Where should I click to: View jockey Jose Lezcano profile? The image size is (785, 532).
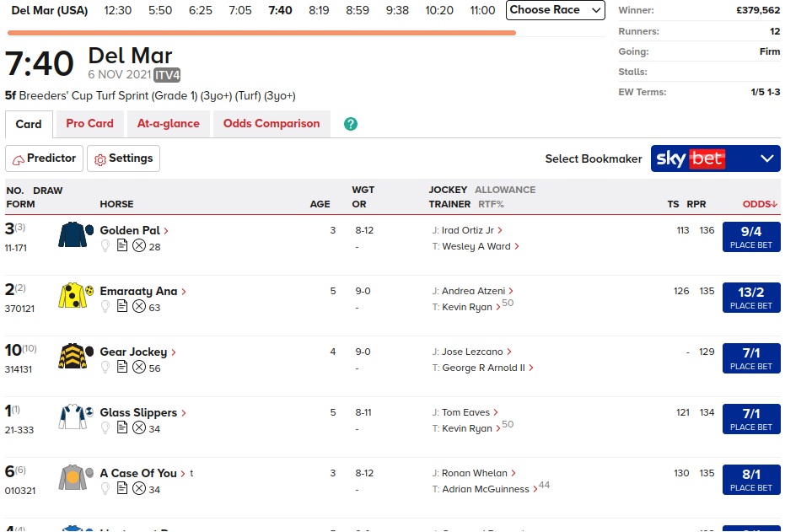tap(476, 352)
